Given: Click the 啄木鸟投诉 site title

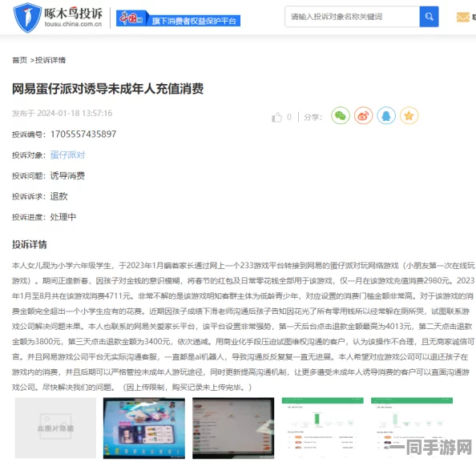Looking at the screenshot, I should tap(73, 14).
